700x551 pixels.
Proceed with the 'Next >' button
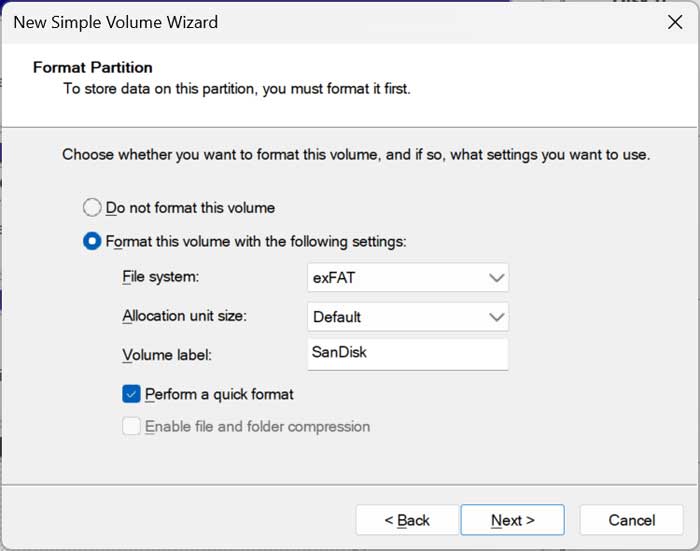[512, 520]
